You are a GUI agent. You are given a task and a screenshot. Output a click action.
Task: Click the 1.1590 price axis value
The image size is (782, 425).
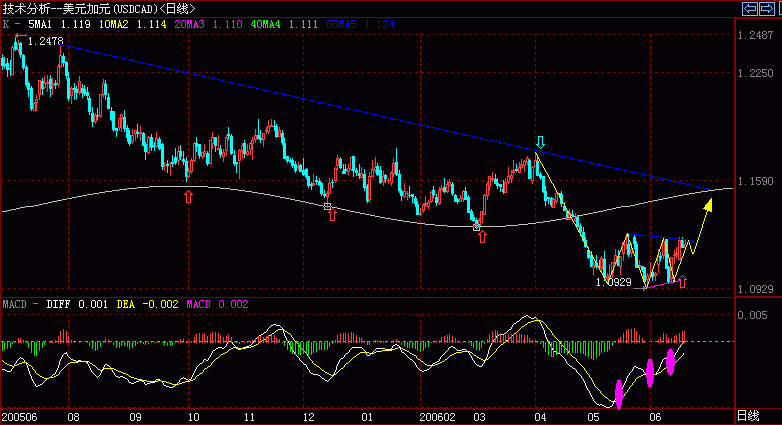756,182
